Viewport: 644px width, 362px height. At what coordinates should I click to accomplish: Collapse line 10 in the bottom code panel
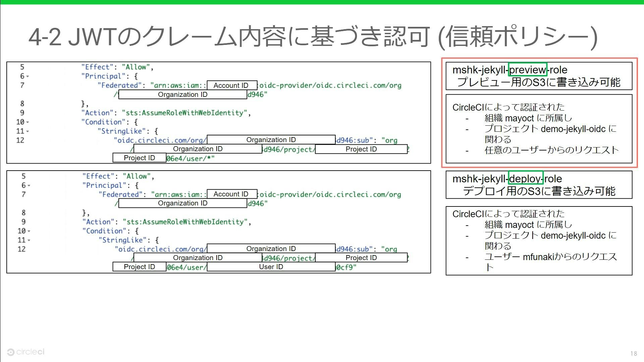click(29, 231)
